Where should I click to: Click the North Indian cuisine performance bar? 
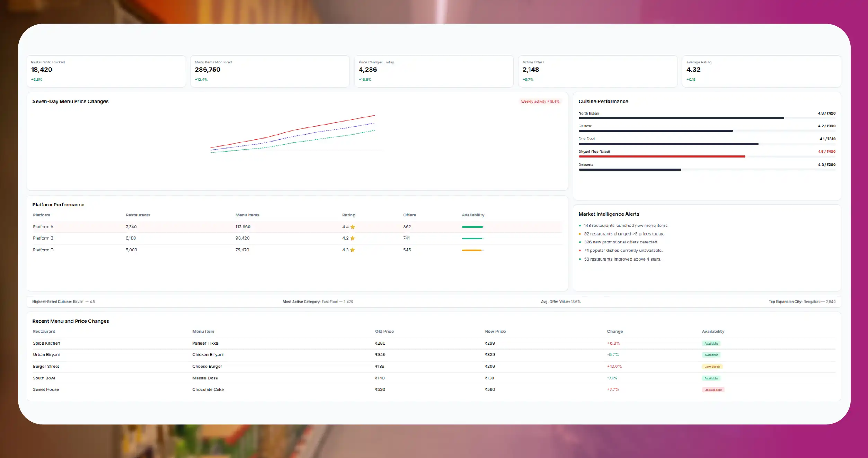[681, 118]
